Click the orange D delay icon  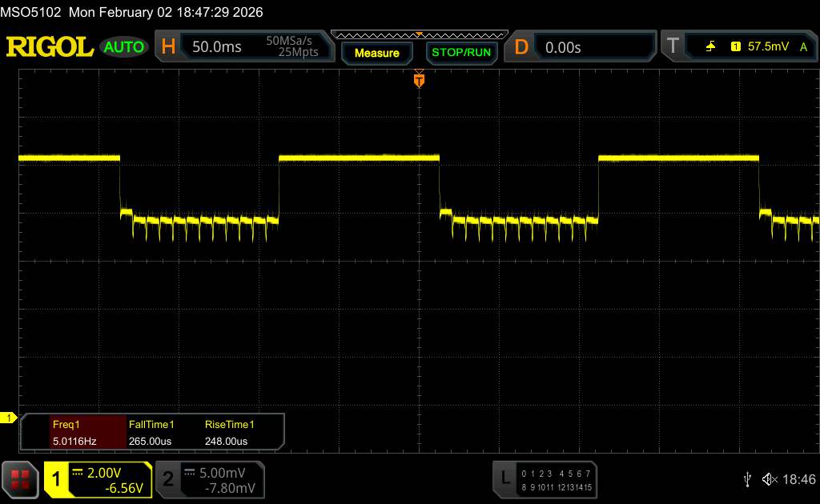click(521, 47)
